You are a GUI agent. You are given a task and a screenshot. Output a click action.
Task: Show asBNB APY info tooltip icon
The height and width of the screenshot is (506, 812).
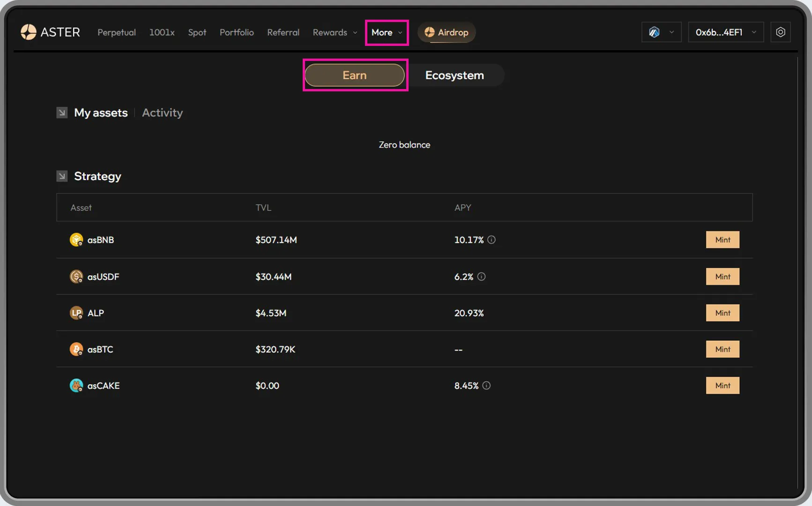pyautogui.click(x=491, y=240)
